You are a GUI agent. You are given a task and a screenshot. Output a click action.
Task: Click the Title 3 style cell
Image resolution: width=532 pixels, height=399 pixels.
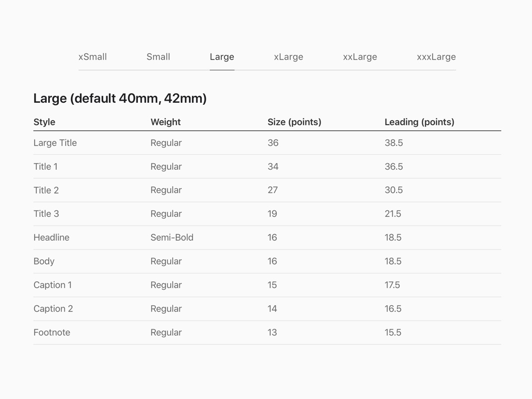[46, 214]
